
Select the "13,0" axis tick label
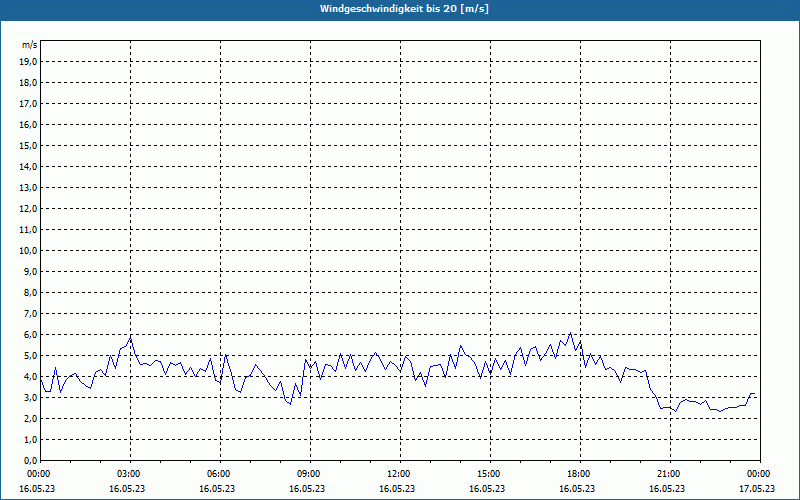tap(28, 188)
